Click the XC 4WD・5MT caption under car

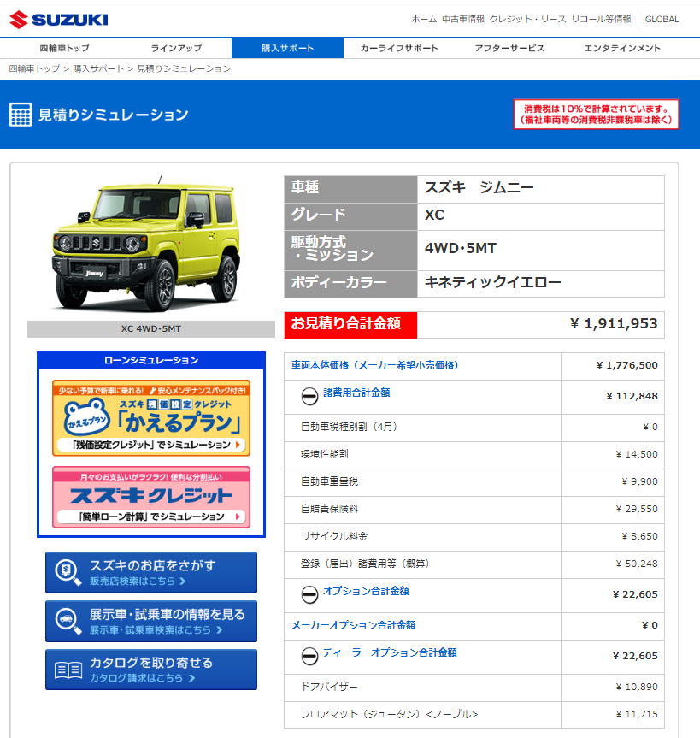point(151,329)
